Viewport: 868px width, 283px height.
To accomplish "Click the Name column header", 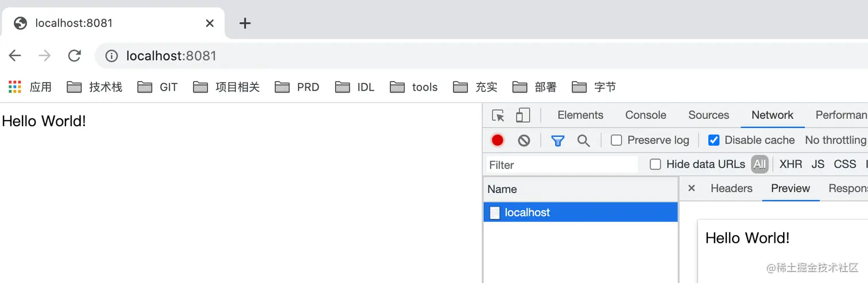I will point(580,189).
